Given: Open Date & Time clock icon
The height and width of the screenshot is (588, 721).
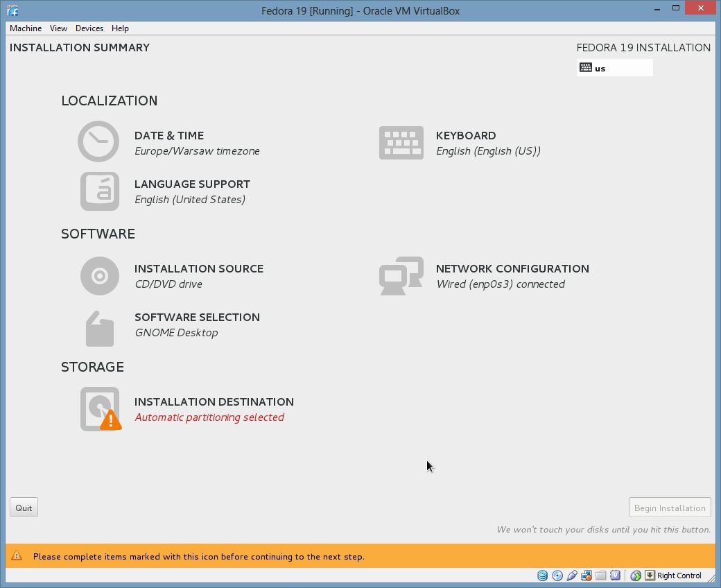Looking at the screenshot, I should pyautogui.click(x=98, y=141).
